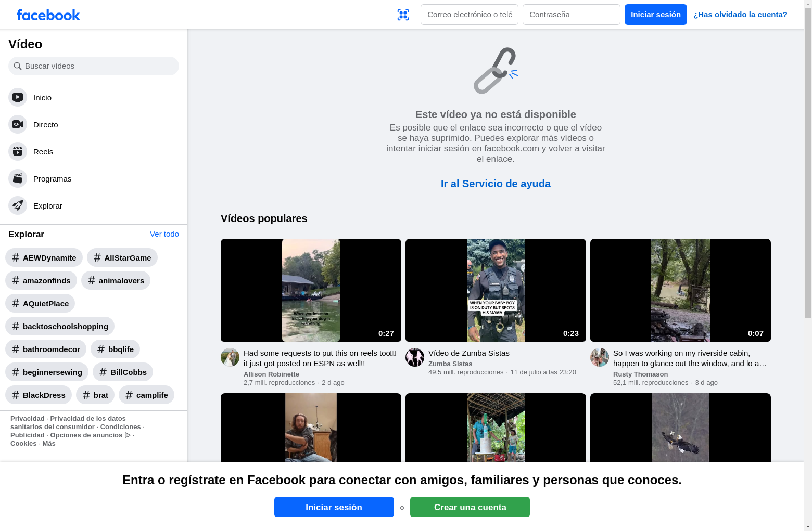
Task: Play the 0:23 police officer video thumbnail
Action: click(496, 290)
